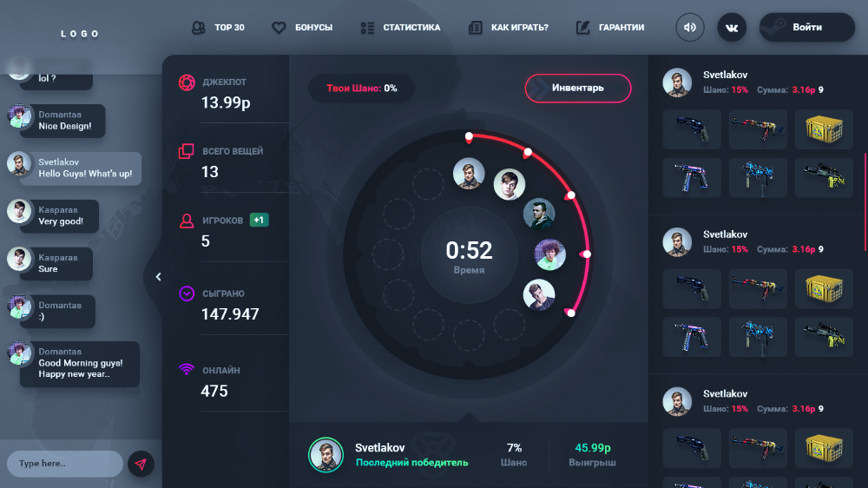
Task: Click the heart icon beside БОНУСЫ
Action: click(x=279, y=27)
